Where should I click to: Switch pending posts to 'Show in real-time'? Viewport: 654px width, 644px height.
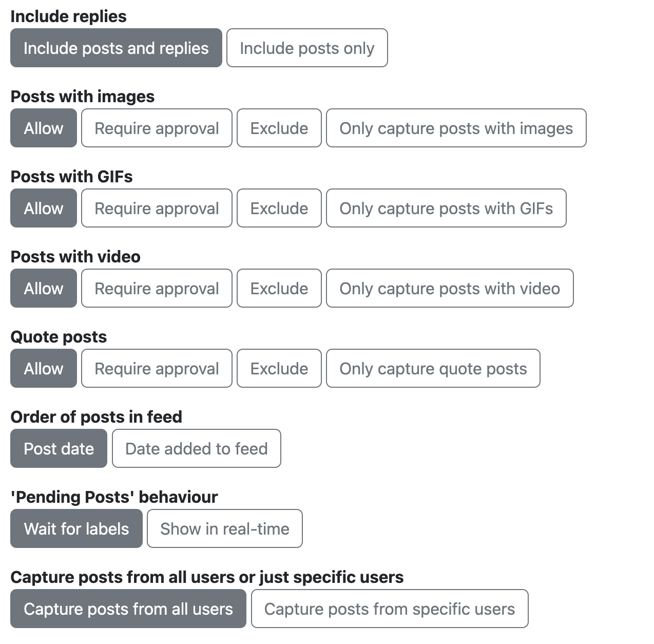tap(225, 528)
